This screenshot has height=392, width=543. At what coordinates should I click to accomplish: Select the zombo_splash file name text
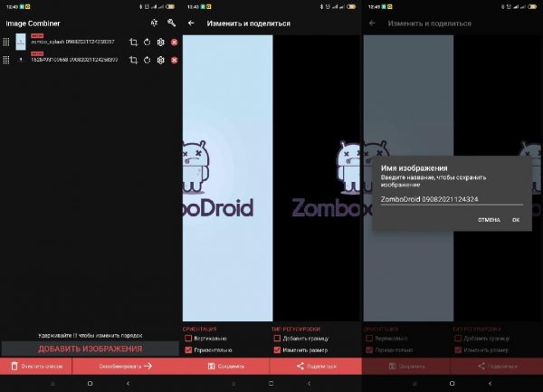pyautogui.click(x=72, y=42)
